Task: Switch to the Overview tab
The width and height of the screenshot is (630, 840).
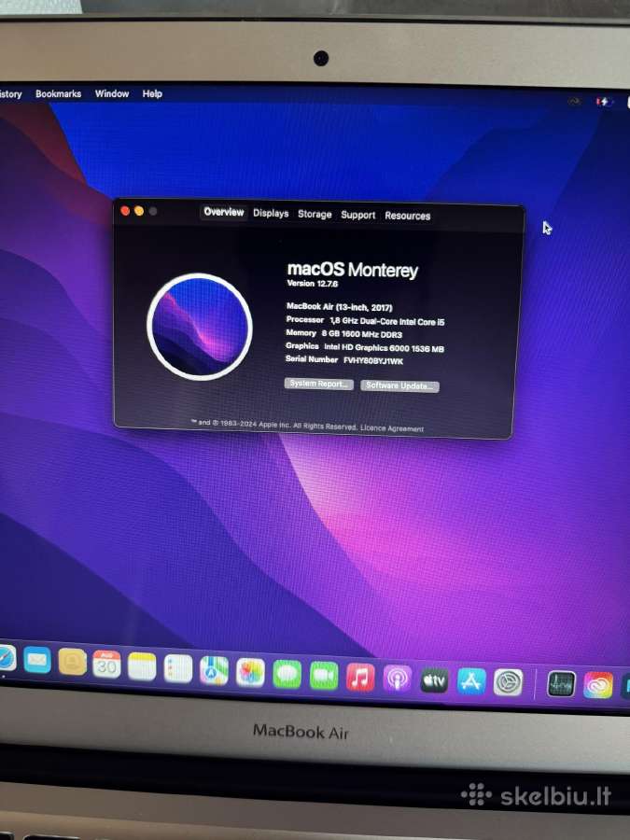Action: click(x=224, y=212)
